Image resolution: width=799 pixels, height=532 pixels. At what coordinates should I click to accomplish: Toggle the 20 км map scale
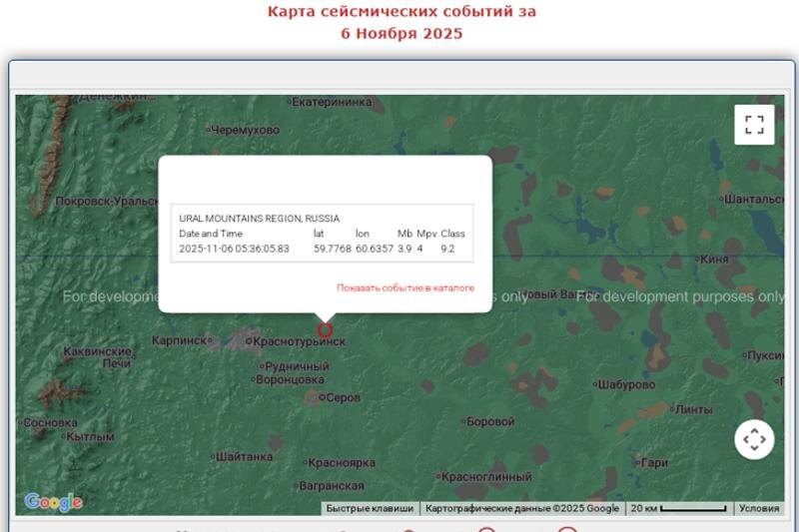click(678, 508)
